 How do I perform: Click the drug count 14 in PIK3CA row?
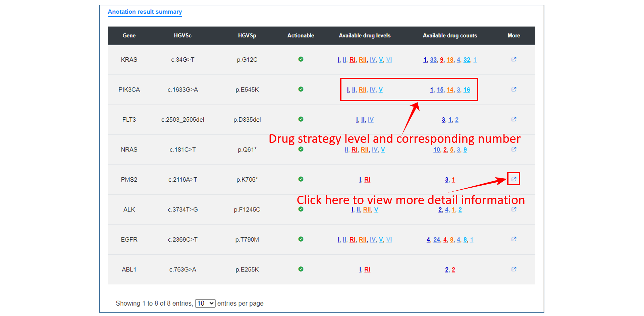pyautogui.click(x=450, y=90)
